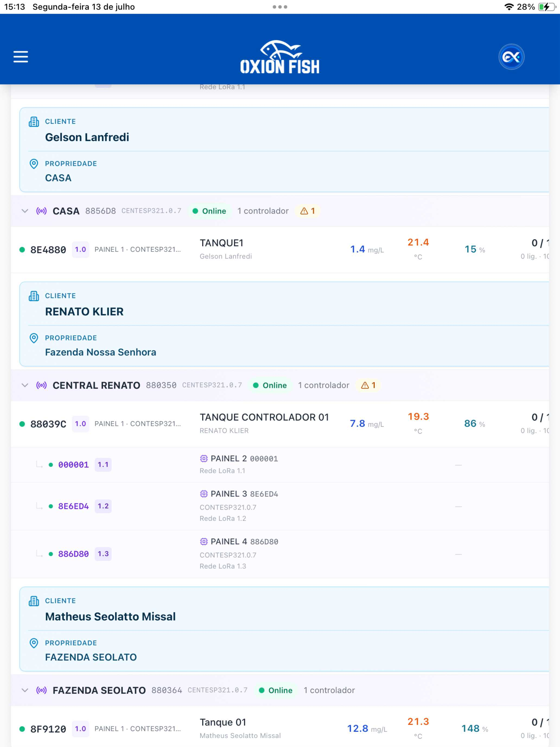Tap the battery charging icon

(546, 7)
